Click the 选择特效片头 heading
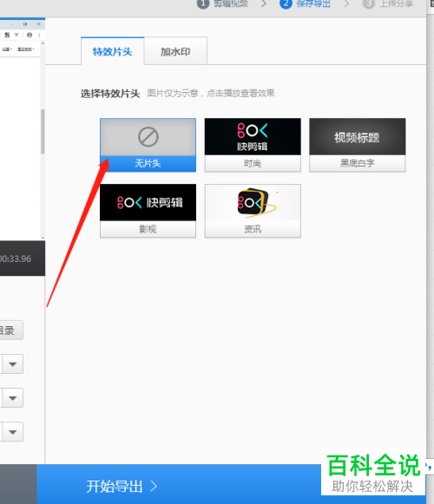 pos(110,94)
